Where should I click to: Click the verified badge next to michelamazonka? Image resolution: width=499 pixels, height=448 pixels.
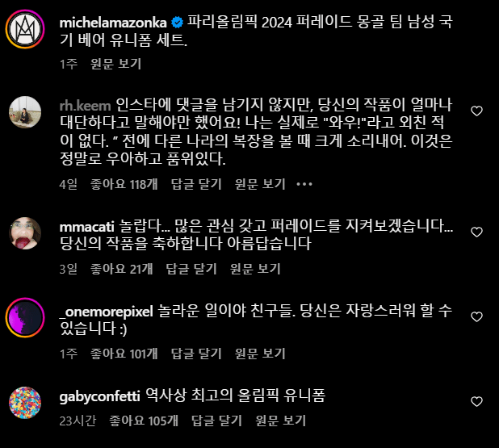pos(177,23)
